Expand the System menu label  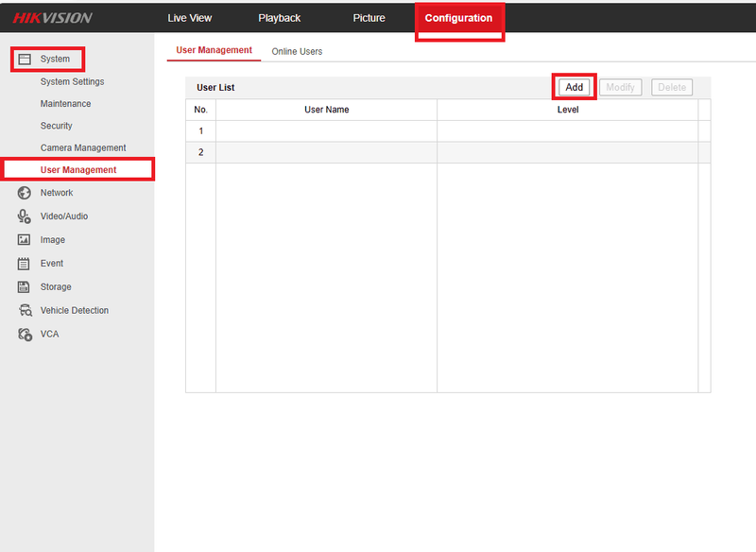point(55,59)
